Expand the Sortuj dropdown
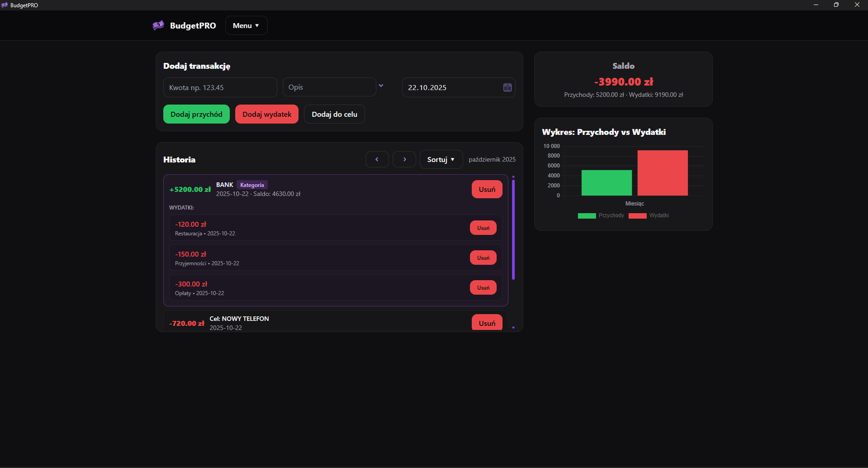868x468 pixels. tap(441, 159)
